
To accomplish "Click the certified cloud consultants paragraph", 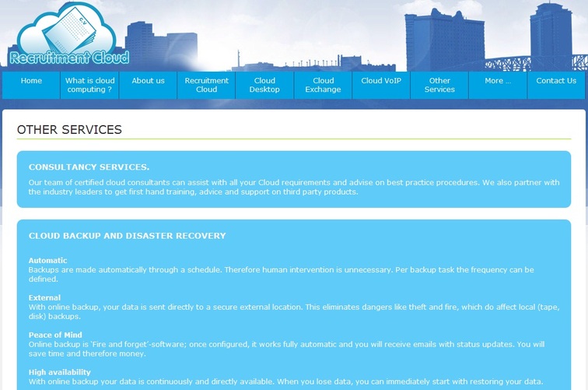I will coord(294,187).
